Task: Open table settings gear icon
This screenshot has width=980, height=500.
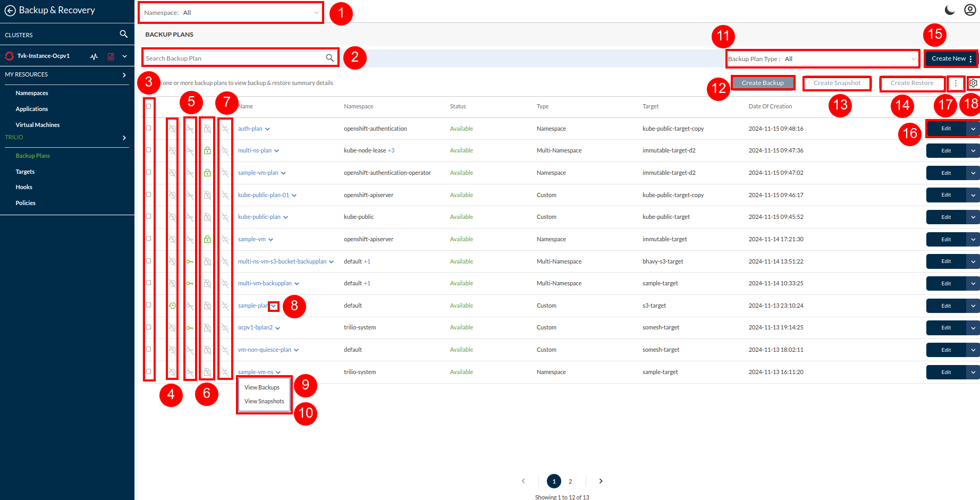Action: (973, 83)
